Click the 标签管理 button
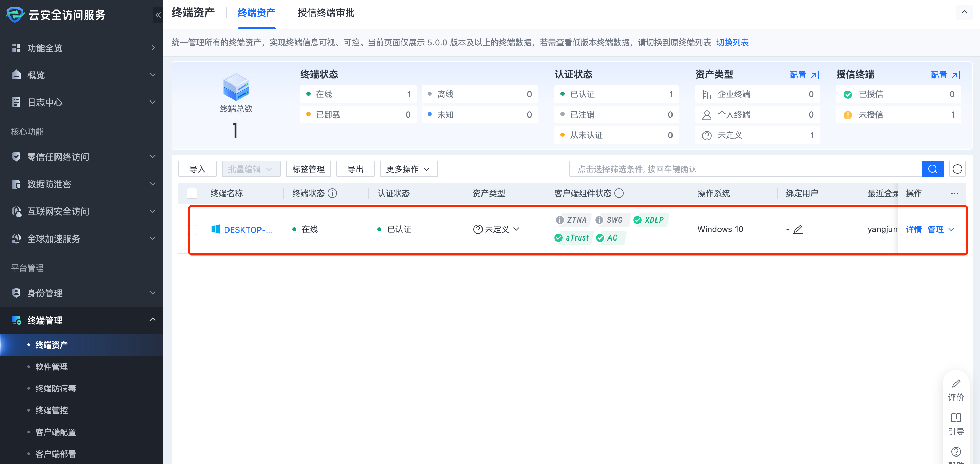980x464 pixels. [x=308, y=169]
